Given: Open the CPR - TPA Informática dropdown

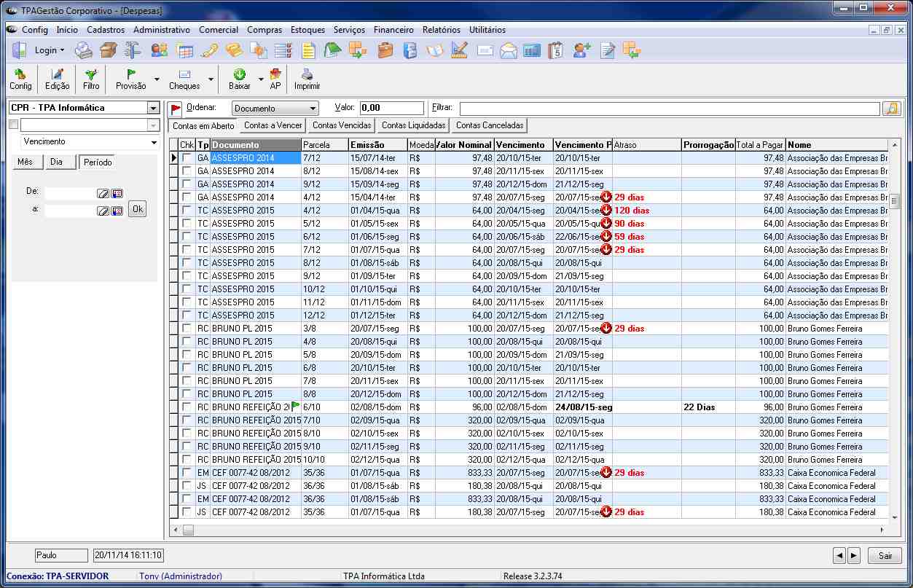Looking at the screenshot, I should click(152, 108).
